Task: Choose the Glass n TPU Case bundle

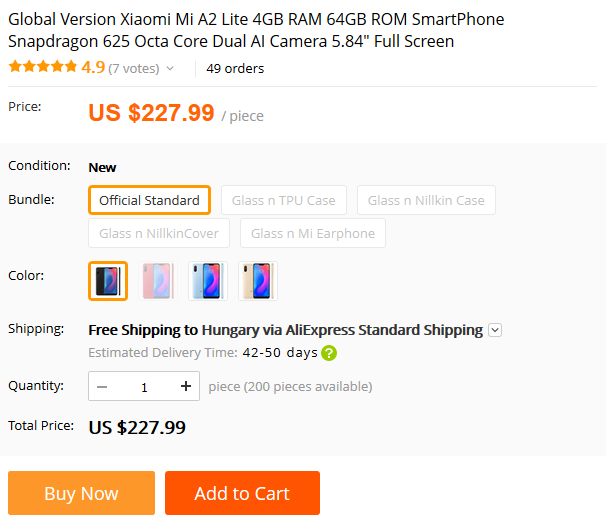Action: click(283, 200)
